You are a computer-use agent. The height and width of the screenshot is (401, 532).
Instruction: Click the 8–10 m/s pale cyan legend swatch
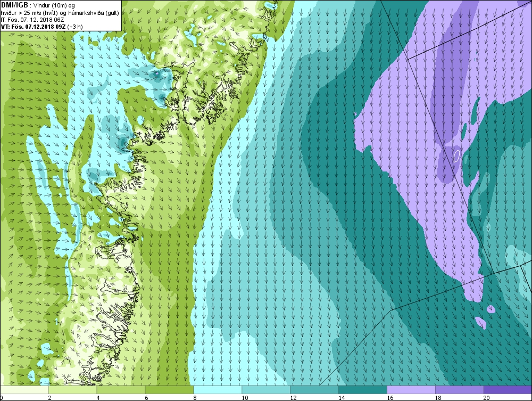pos(218,390)
